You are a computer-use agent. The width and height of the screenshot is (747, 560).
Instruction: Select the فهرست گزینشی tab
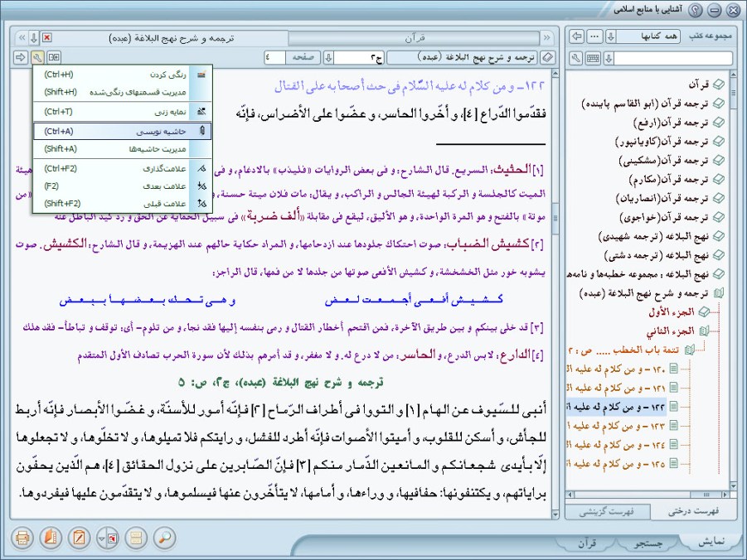606,512
